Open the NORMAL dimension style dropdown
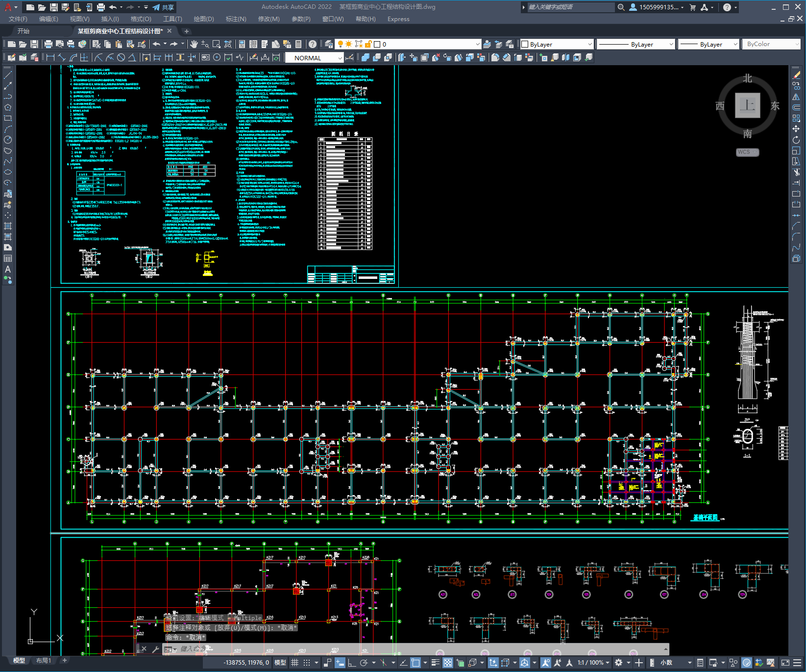806x672 pixels. click(314, 58)
